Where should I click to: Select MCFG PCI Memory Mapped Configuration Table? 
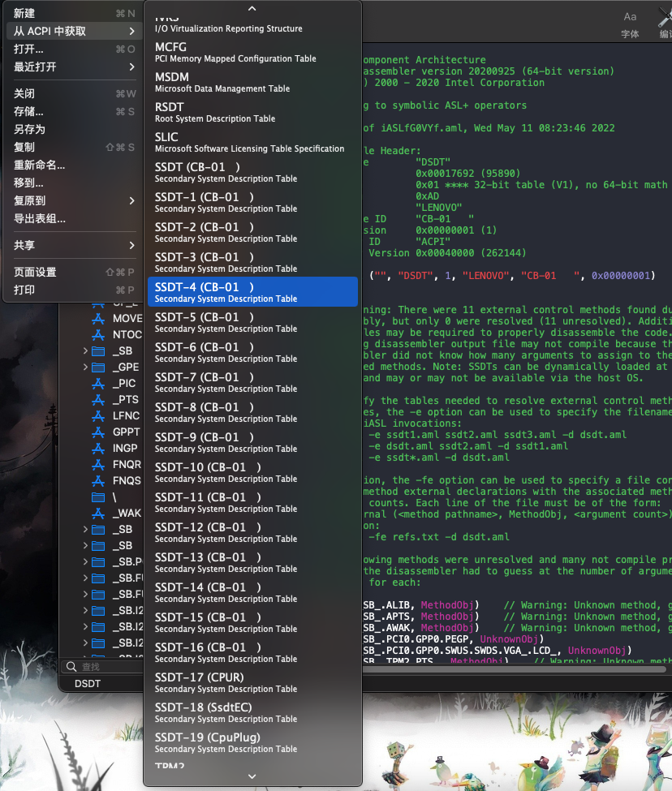(x=252, y=52)
